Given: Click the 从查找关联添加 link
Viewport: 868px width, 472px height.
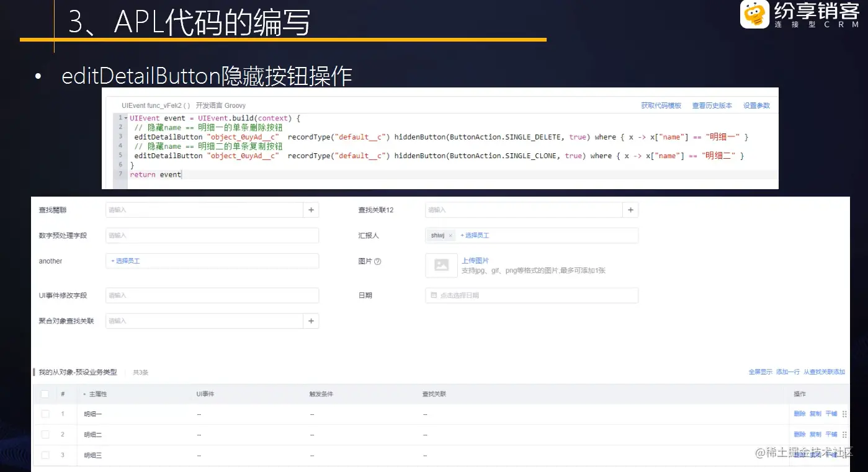Looking at the screenshot, I should coord(825,372).
